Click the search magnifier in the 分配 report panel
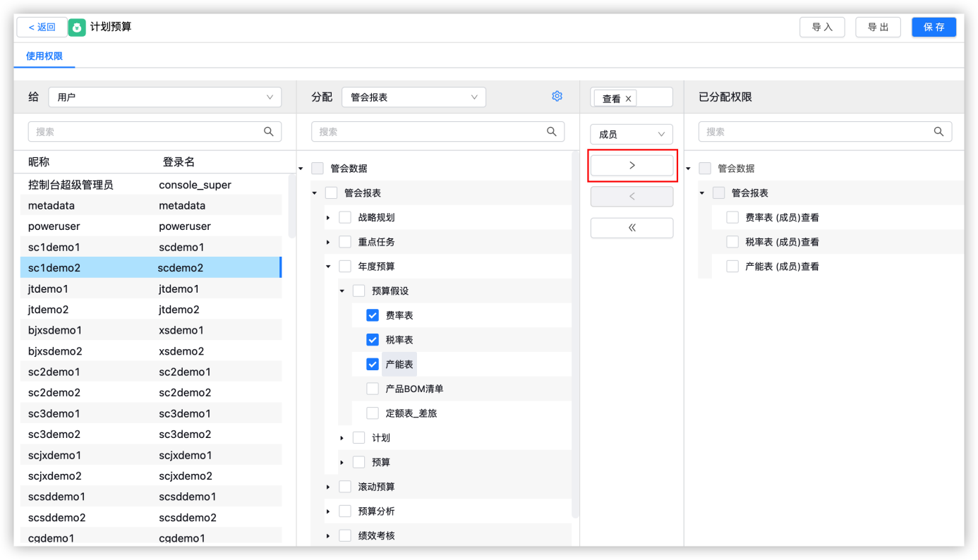The width and height of the screenshot is (978, 560). [x=552, y=131]
